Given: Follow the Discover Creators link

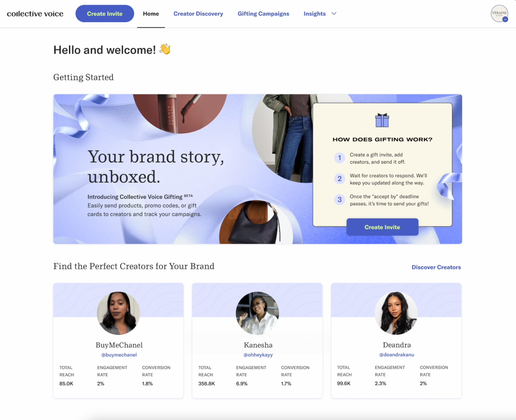Looking at the screenshot, I should pos(436,267).
